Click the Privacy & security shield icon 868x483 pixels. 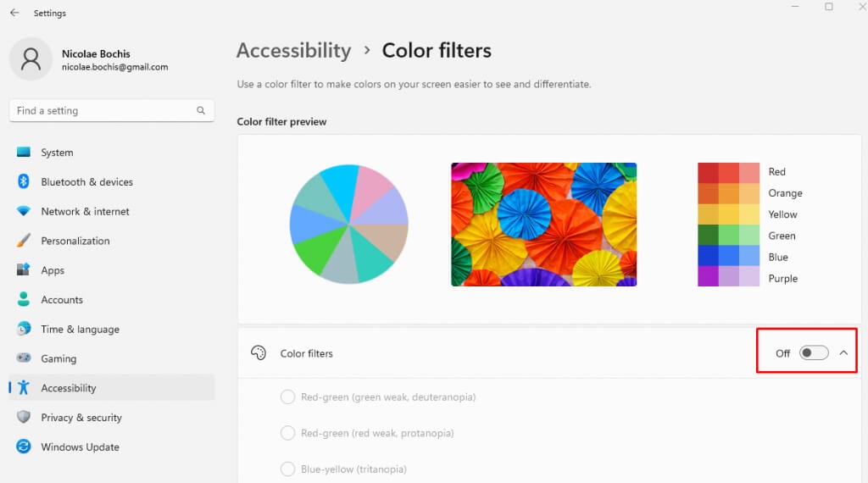pyautogui.click(x=24, y=417)
